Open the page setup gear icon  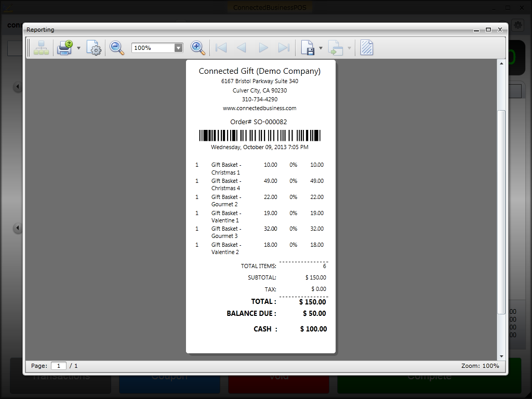click(94, 48)
